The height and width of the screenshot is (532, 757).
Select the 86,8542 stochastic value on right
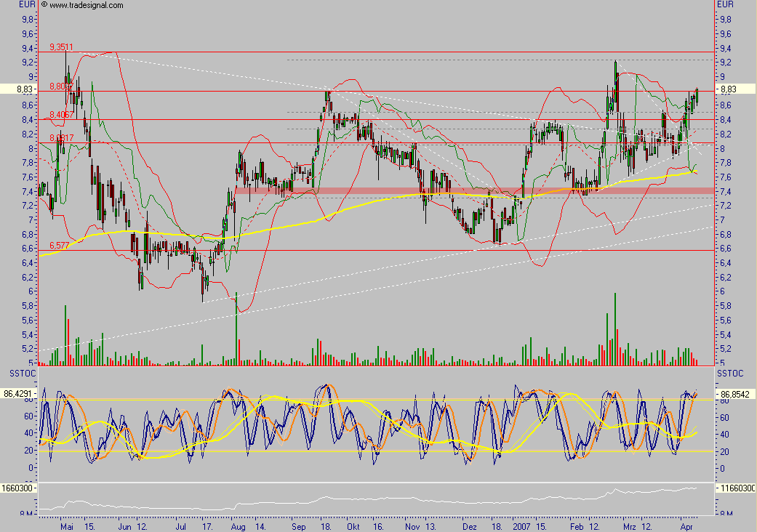[x=734, y=395]
